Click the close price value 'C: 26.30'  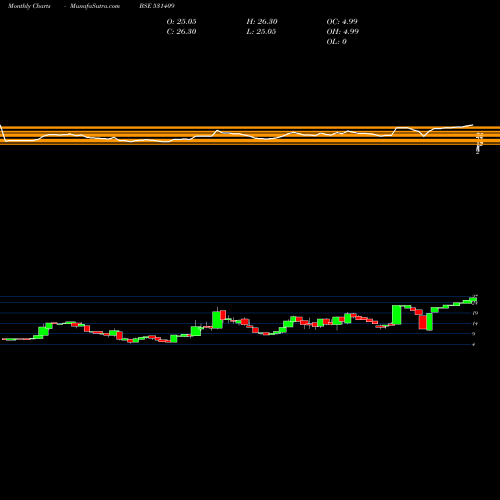(181, 32)
